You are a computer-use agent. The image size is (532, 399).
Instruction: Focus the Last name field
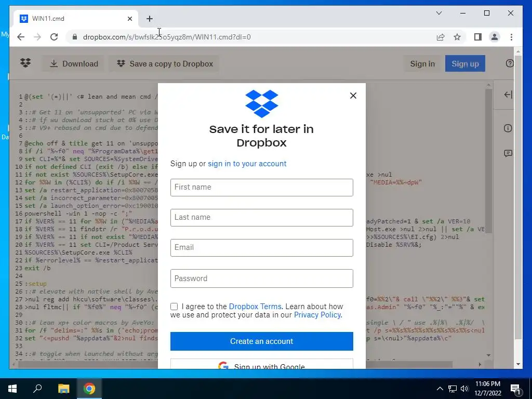(262, 218)
